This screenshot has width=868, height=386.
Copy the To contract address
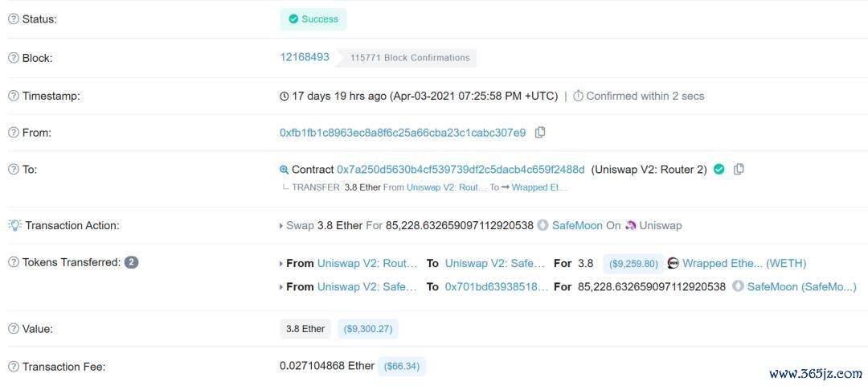(x=739, y=170)
